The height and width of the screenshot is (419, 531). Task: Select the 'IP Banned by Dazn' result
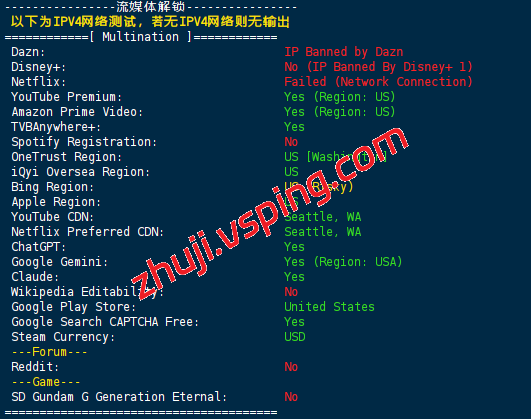[x=344, y=52]
